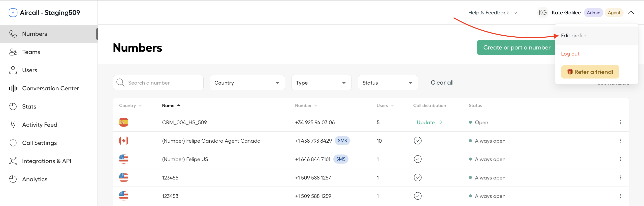
Task: Select Log out from the menu
Action: click(x=570, y=54)
